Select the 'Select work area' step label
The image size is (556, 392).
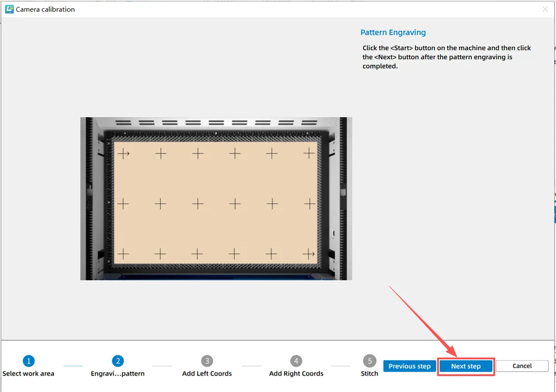point(28,374)
